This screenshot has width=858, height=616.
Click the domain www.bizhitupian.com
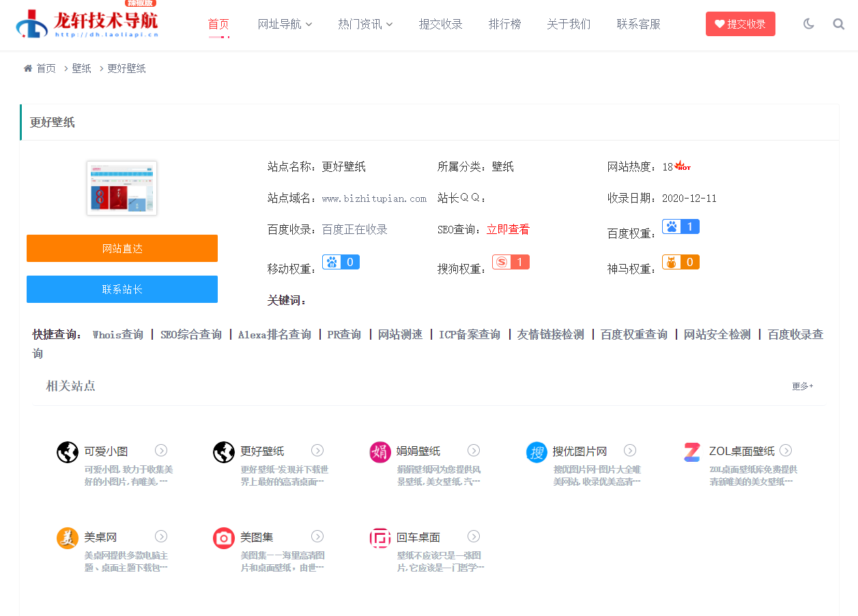pos(374,199)
